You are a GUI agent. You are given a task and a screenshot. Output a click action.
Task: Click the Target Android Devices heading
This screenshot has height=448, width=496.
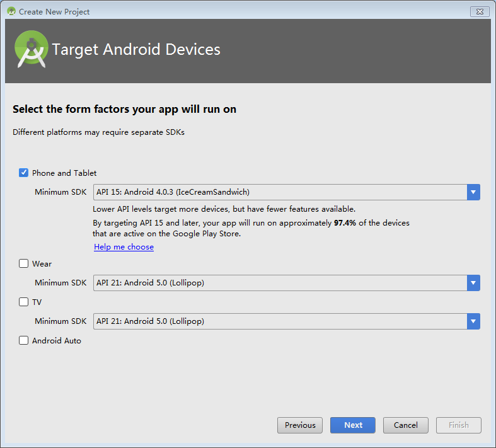(x=136, y=50)
